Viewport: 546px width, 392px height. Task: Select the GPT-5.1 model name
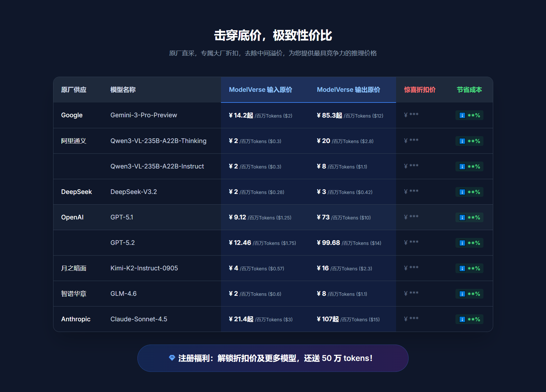122,217
